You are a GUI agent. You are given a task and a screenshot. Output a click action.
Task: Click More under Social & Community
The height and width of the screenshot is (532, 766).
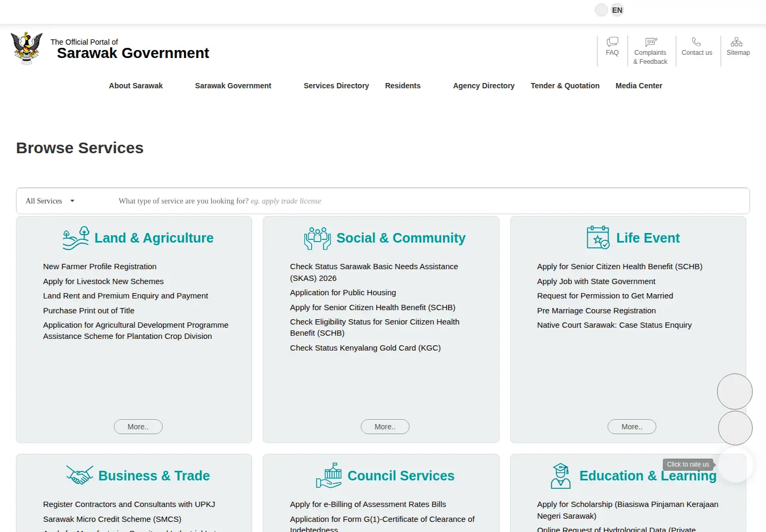point(385,427)
